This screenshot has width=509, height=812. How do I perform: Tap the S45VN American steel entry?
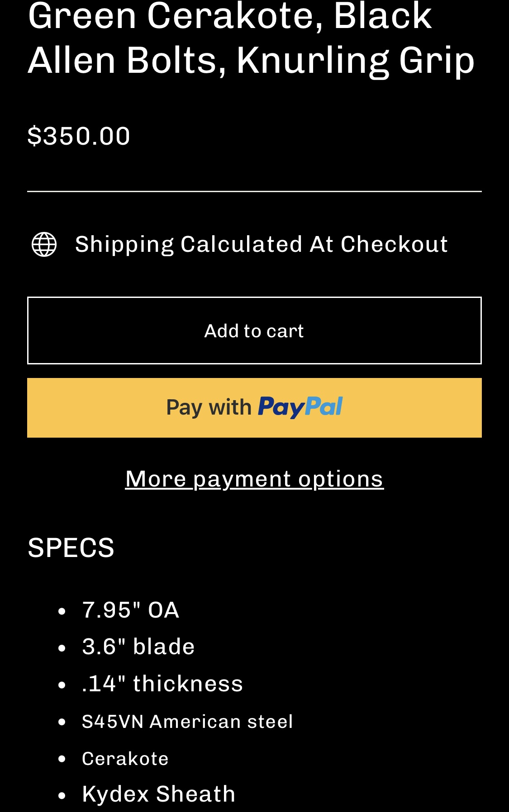click(187, 722)
